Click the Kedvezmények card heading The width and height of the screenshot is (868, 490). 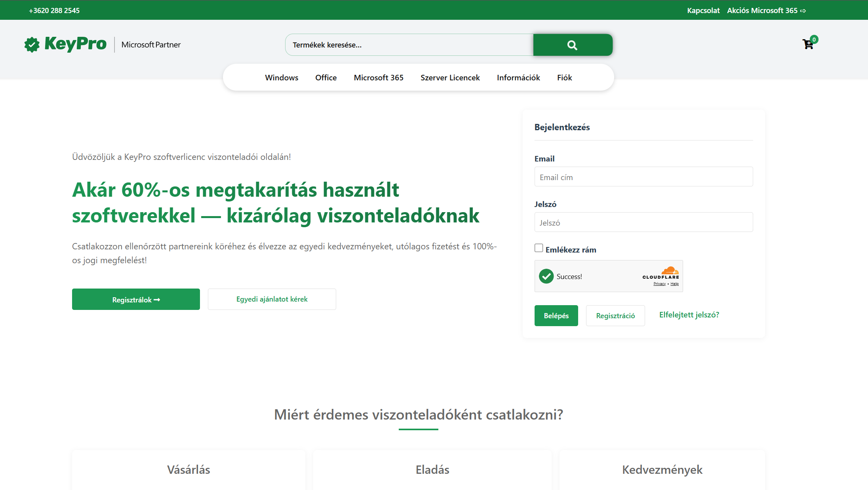(662, 470)
